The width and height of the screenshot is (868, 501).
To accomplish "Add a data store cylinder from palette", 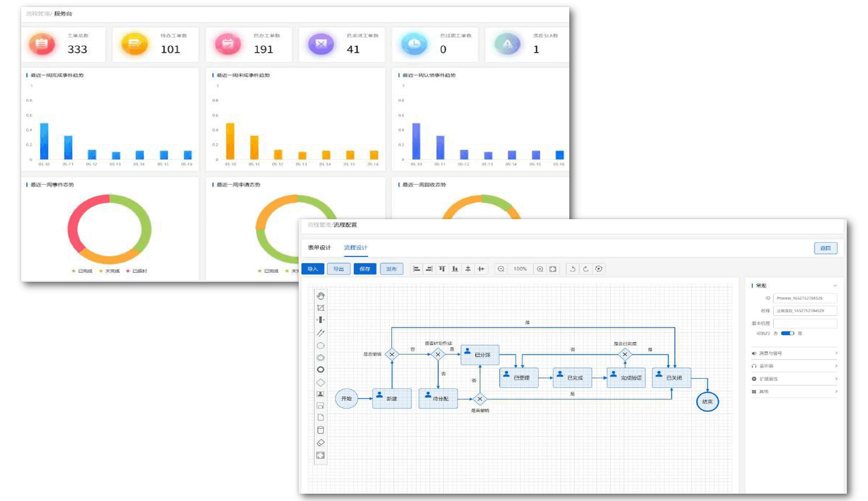I will 320,430.
